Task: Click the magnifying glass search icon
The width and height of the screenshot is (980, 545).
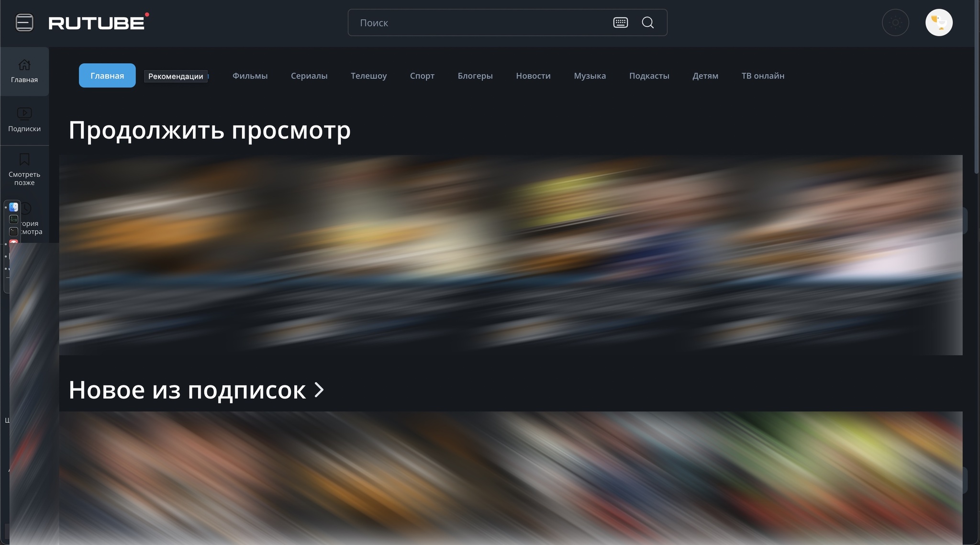Action: tap(647, 23)
